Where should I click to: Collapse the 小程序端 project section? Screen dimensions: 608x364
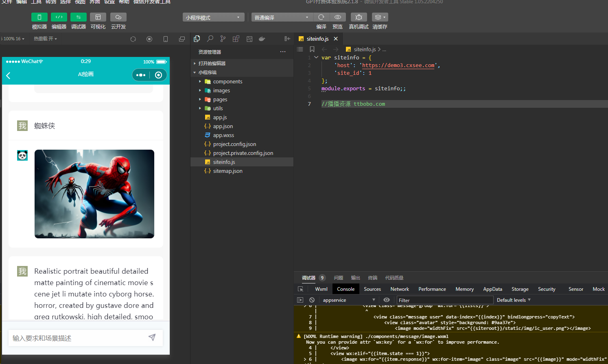pos(242,72)
